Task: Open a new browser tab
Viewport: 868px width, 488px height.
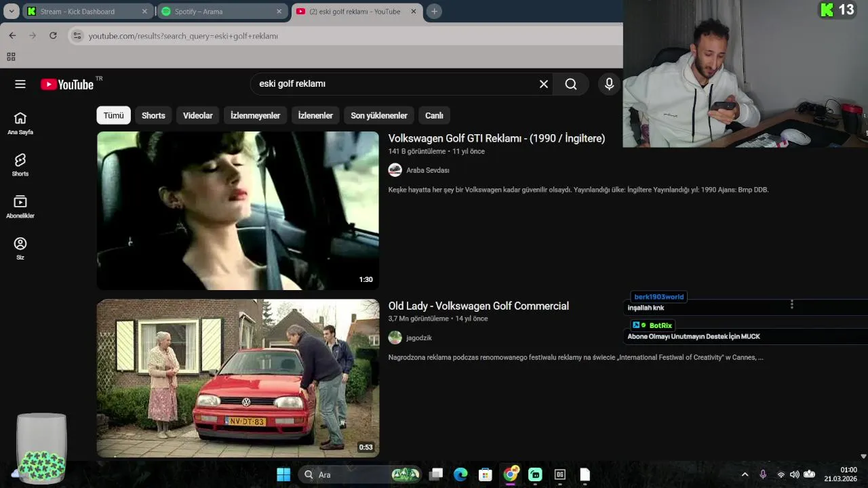Action: [434, 11]
